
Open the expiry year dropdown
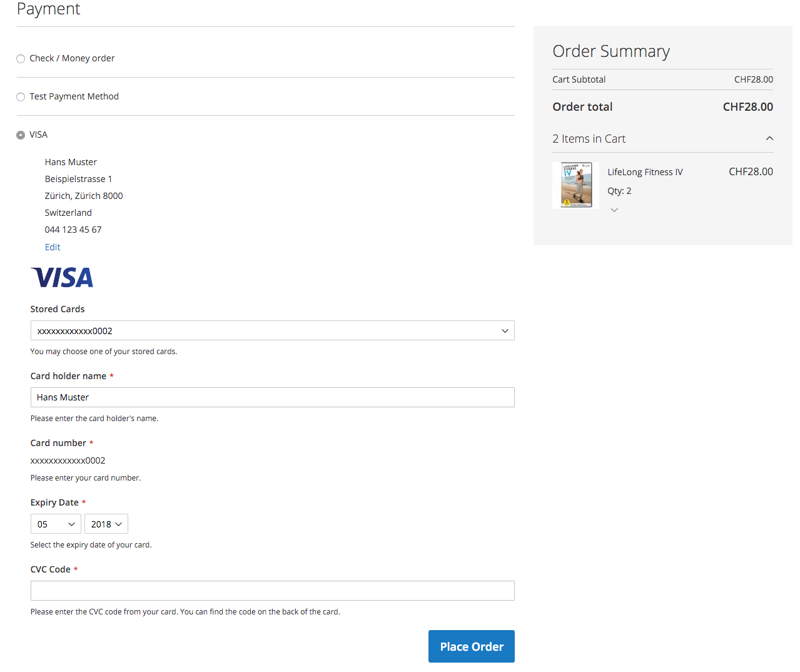pos(106,524)
